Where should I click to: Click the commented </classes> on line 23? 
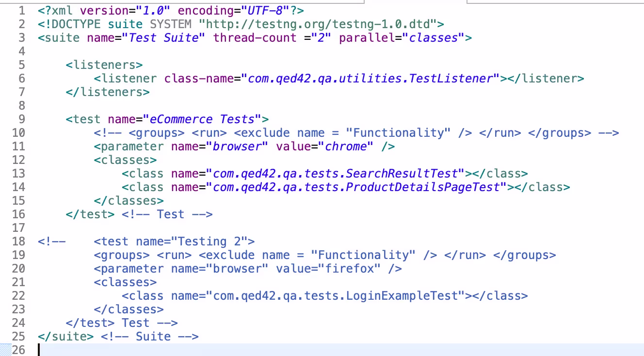[129, 309]
